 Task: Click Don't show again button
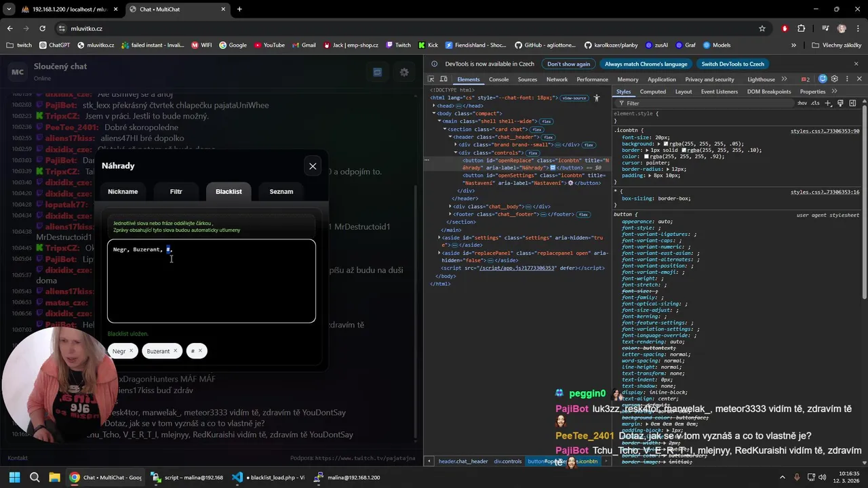click(568, 64)
